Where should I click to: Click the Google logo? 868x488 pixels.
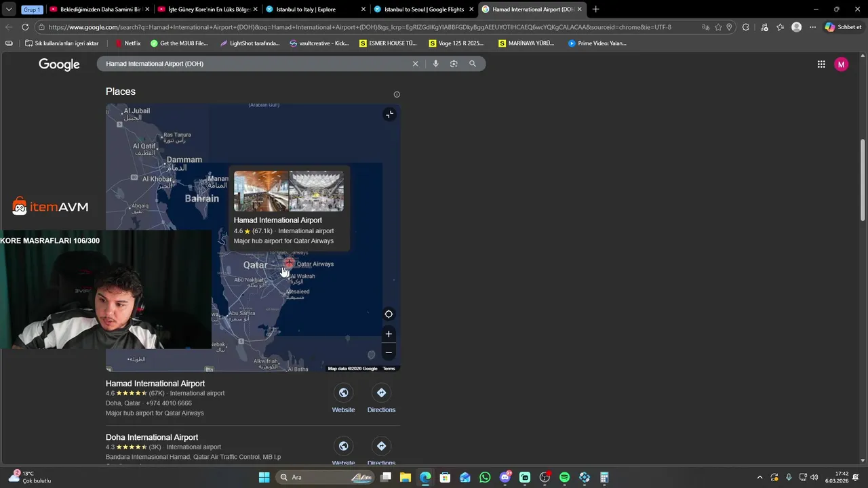[x=59, y=64]
